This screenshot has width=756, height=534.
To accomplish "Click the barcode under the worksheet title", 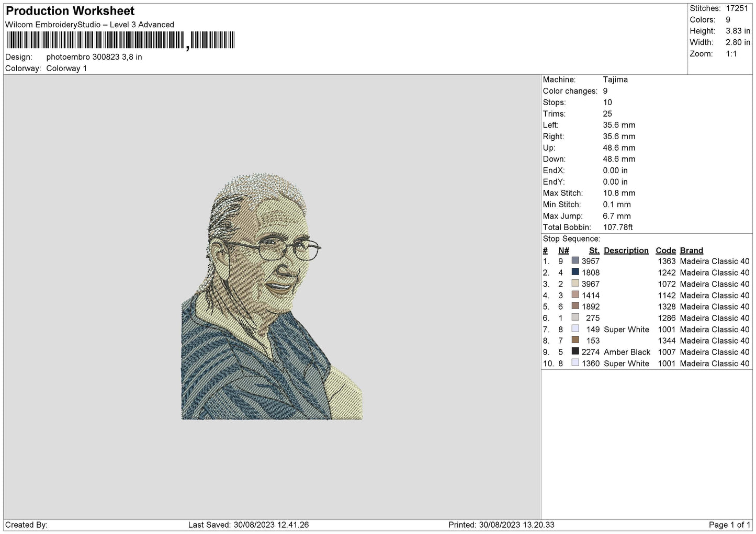I will [121, 40].
